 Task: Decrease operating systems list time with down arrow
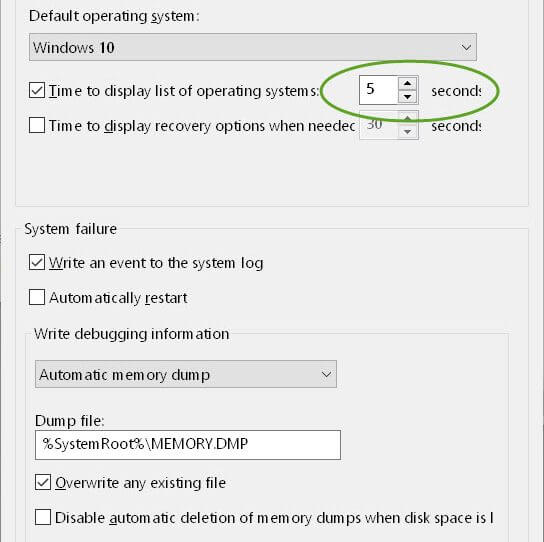(407, 96)
